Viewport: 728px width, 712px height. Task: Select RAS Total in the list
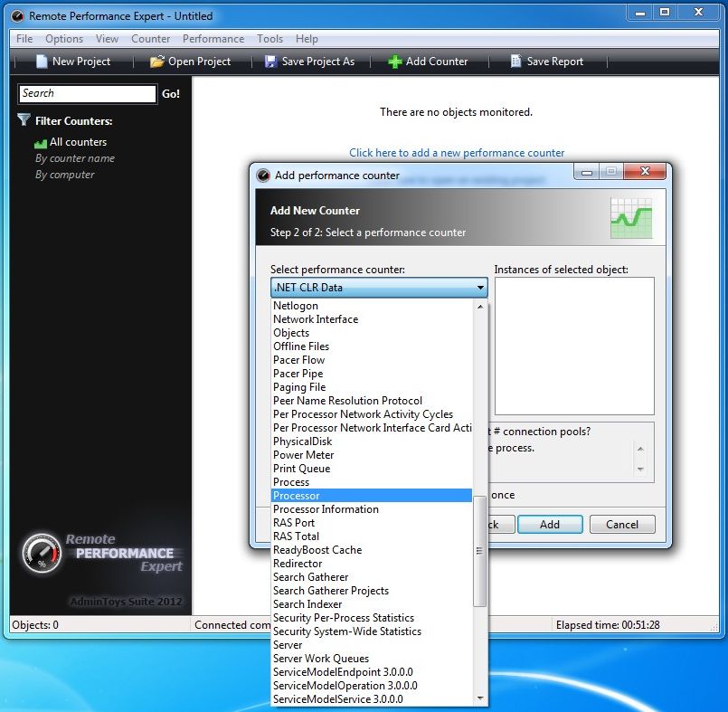[372, 536]
